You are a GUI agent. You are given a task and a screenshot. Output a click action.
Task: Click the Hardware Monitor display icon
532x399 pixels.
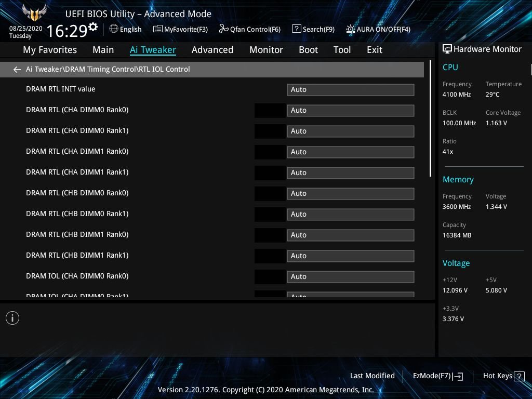pos(447,49)
